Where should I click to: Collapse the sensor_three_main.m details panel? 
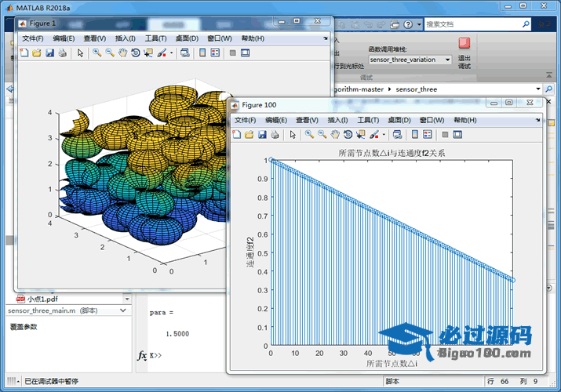pyautogui.click(x=123, y=310)
